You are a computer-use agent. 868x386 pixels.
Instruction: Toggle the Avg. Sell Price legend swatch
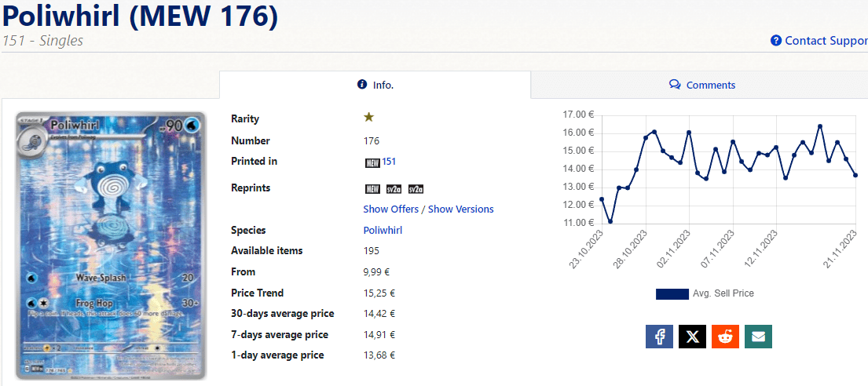tap(672, 294)
